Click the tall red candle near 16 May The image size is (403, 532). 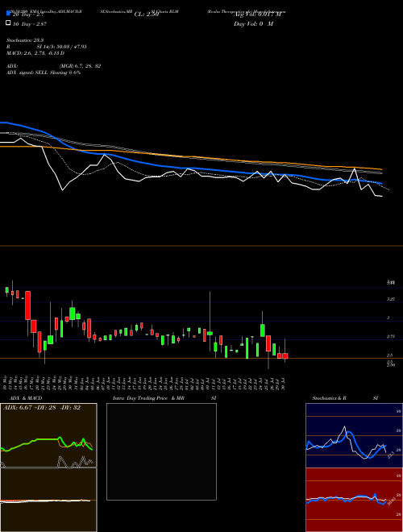coord(28,305)
